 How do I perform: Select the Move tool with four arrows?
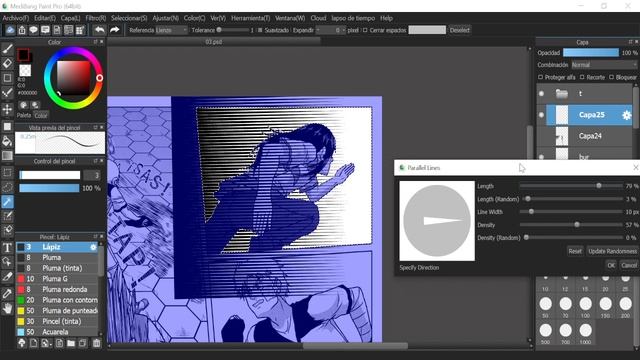coord(7,109)
